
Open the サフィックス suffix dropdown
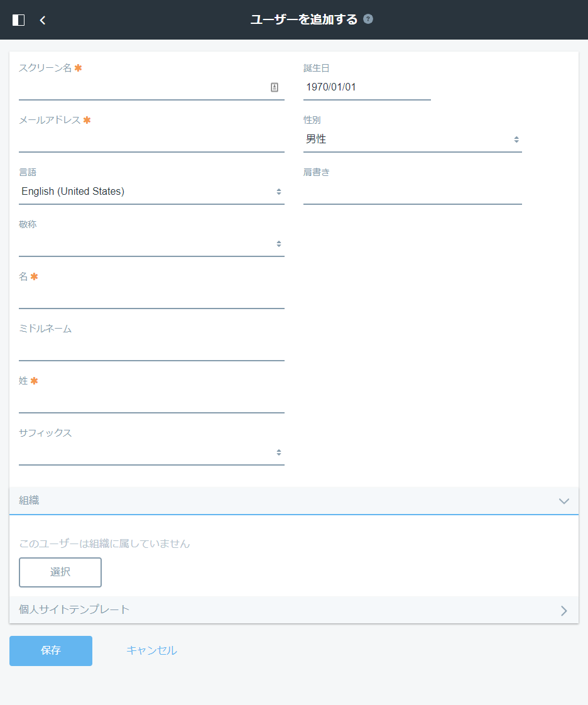click(x=151, y=452)
